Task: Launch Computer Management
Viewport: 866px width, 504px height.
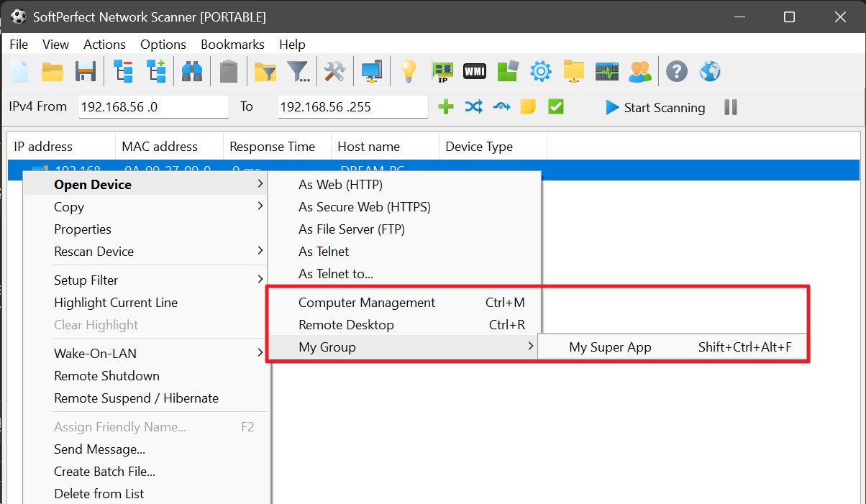Action: click(404, 303)
